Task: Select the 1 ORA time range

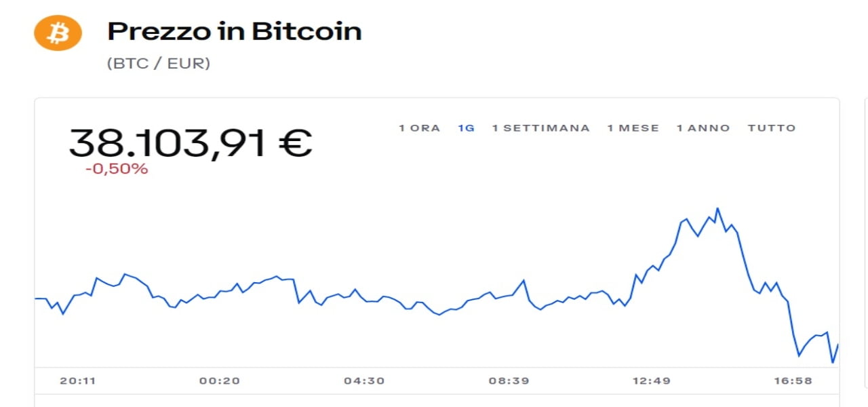Action: click(x=419, y=128)
